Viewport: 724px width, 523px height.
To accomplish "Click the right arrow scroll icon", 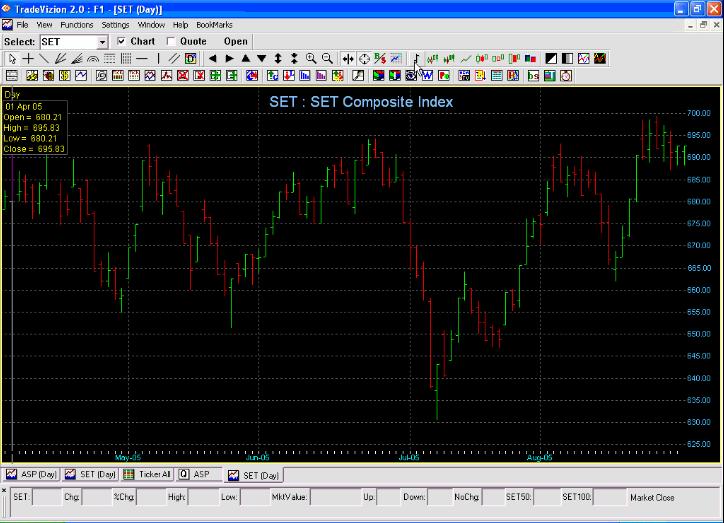I will click(x=229, y=59).
